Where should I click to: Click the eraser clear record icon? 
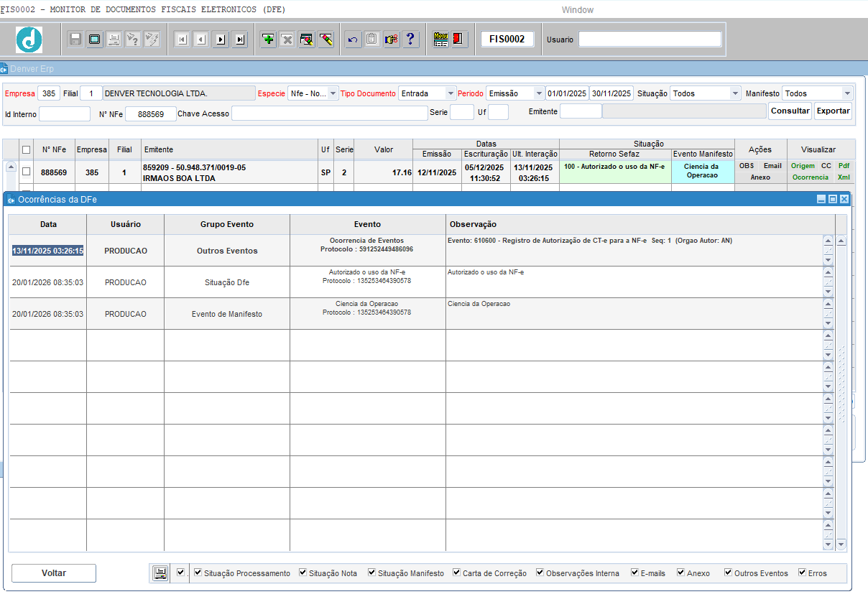pyautogui.click(x=326, y=39)
